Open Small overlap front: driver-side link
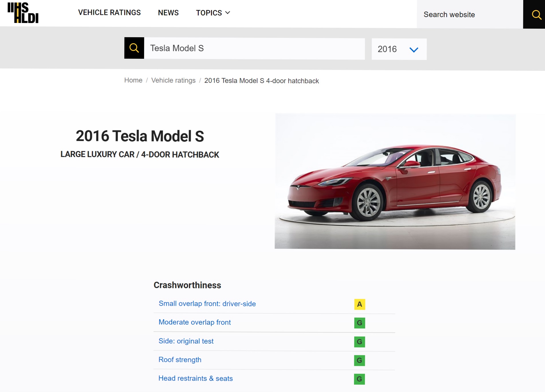 (x=207, y=304)
